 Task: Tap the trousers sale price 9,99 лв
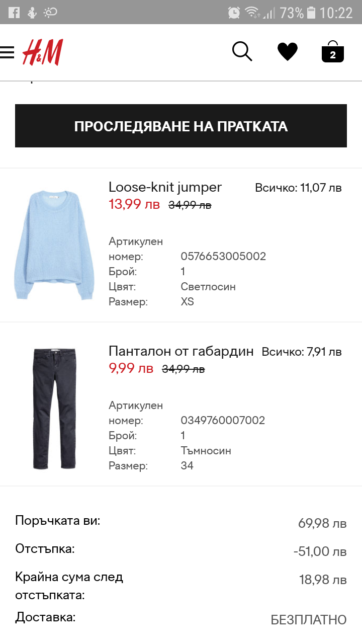131,368
